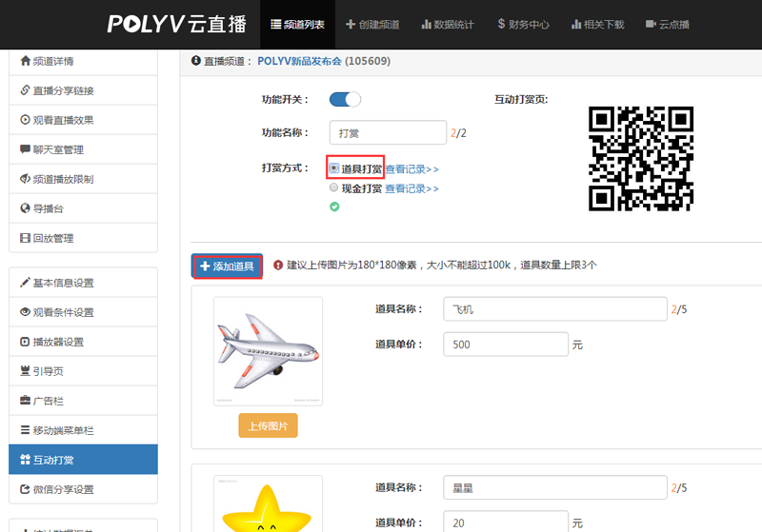Switch to 云点播 in the top bar

click(670, 25)
